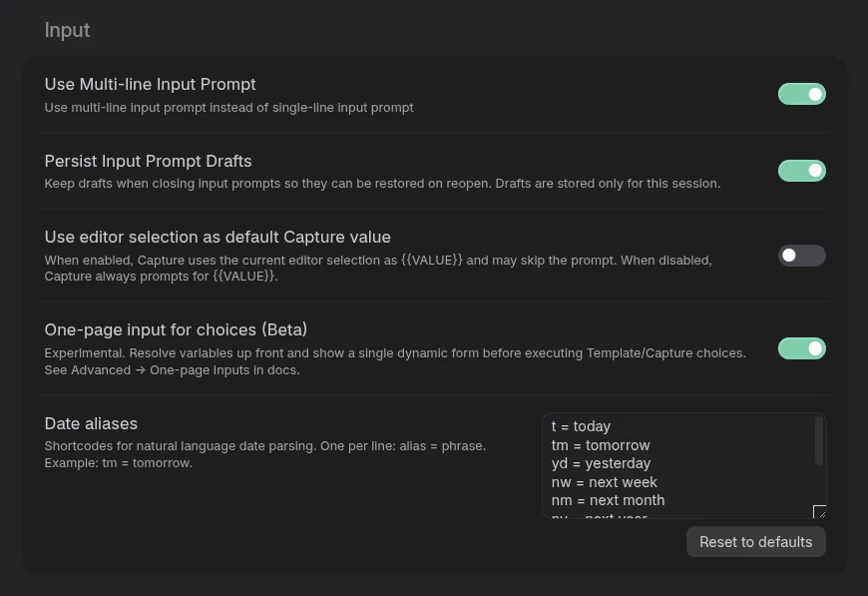This screenshot has width=868, height=596.
Task: Disable the "Use Multi-line Input Prompt" toggle
Action: [x=802, y=94]
